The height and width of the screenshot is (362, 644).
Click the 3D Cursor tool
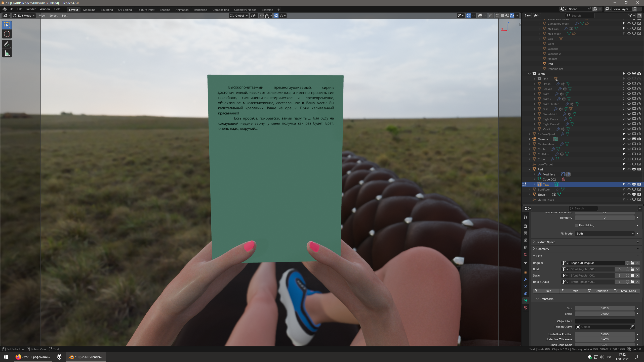[x=7, y=34]
